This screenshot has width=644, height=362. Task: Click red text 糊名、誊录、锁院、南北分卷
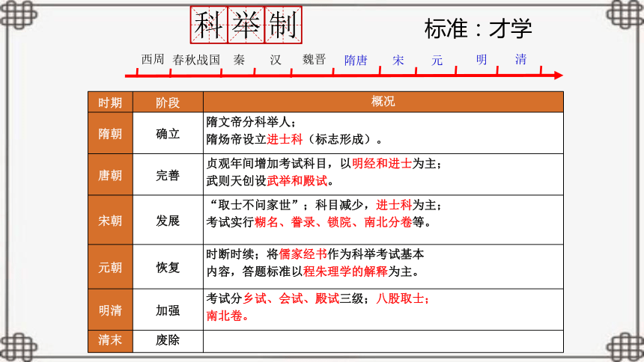333,222
